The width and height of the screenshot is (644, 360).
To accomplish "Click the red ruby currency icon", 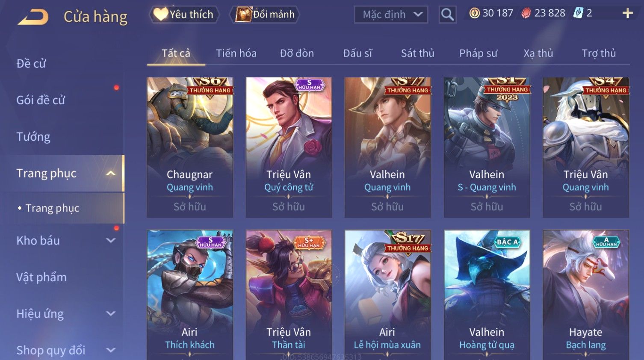I will click(x=526, y=13).
